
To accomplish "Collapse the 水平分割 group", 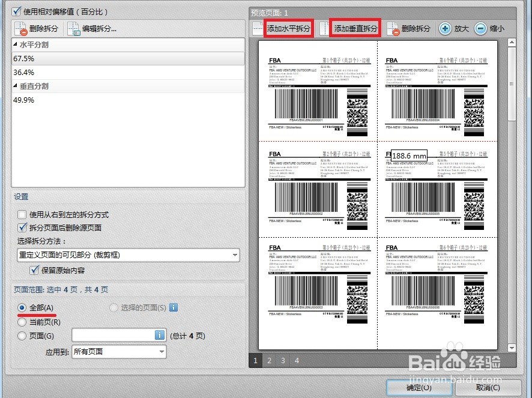I will [x=15, y=44].
